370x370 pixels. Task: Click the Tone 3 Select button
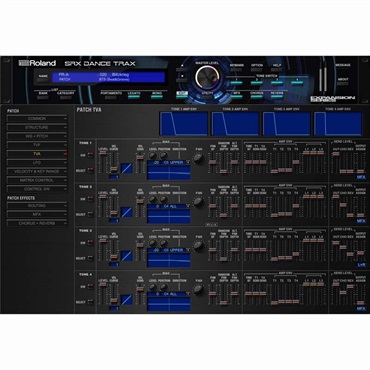click(90, 258)
